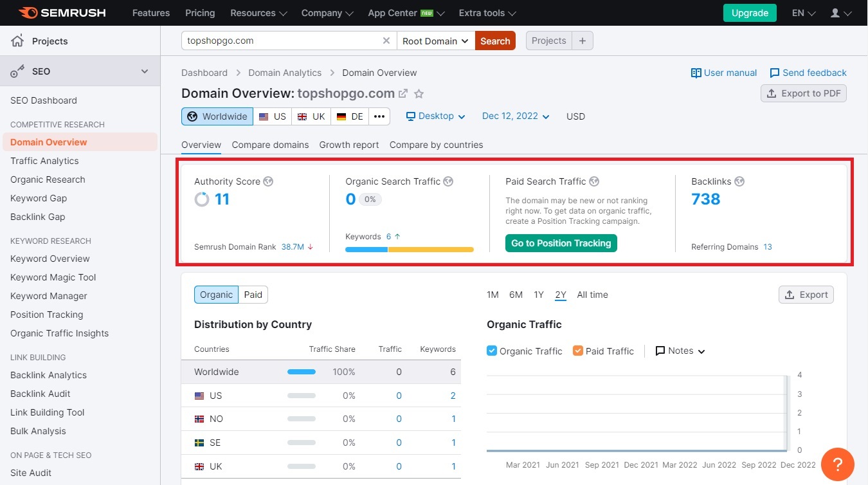The image size is (868, 485).
Task: Expand the Notes dropdown
Action: [x=680, y=351]
